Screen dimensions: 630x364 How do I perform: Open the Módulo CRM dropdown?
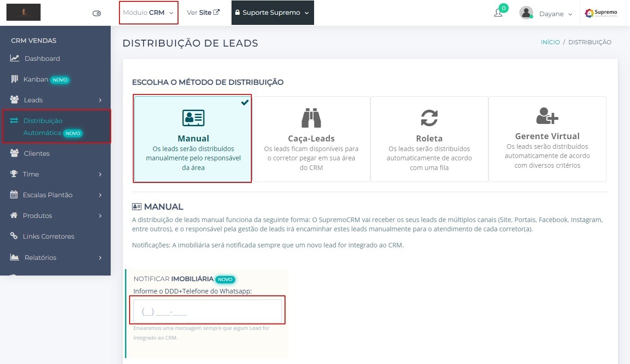coord(148,13)
